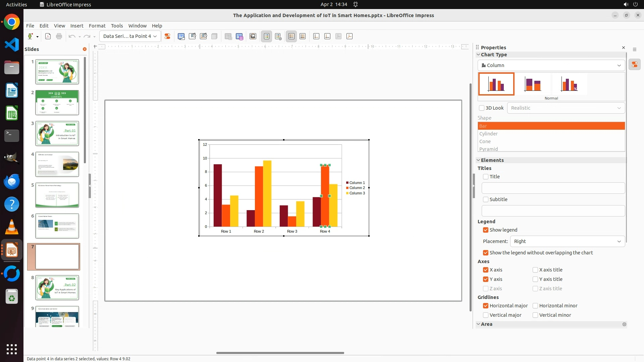Select the slide 8 thumbnail

57,288
